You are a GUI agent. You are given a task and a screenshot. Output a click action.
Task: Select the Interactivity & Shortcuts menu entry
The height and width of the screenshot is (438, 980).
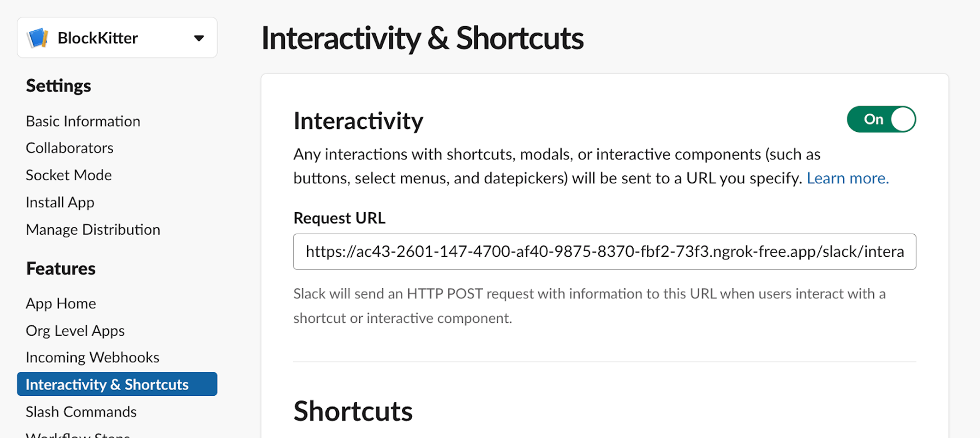107,384
